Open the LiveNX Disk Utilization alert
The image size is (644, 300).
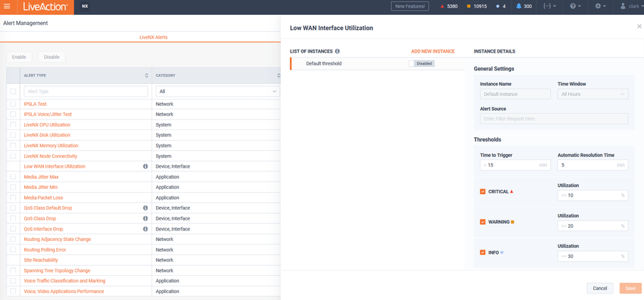[x=47, y=135]
